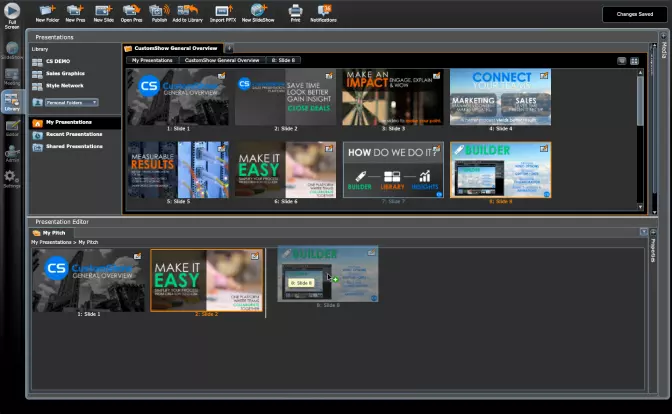Click the slide browser vertical scrollbar

click(640, 101)
